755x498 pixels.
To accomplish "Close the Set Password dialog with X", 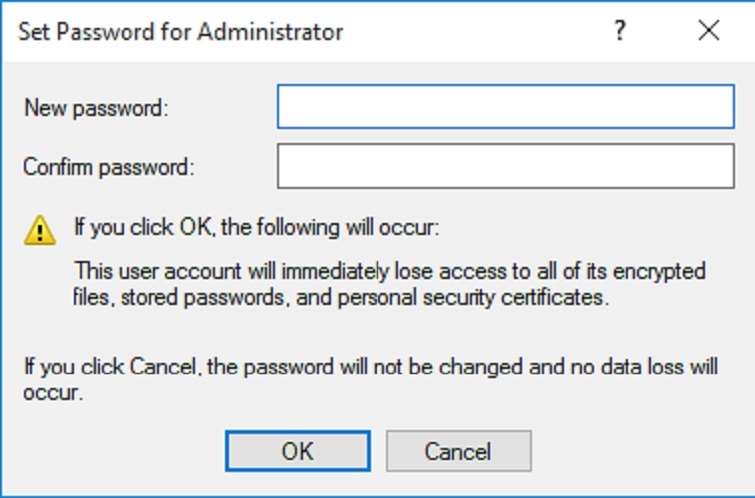I will 709,31.
